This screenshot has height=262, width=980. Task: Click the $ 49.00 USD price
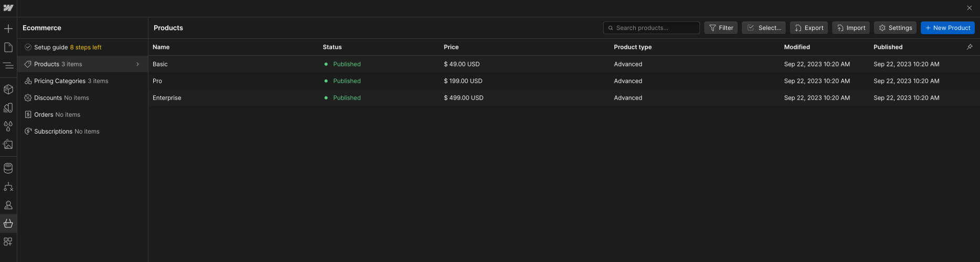(x=462, y=64)
